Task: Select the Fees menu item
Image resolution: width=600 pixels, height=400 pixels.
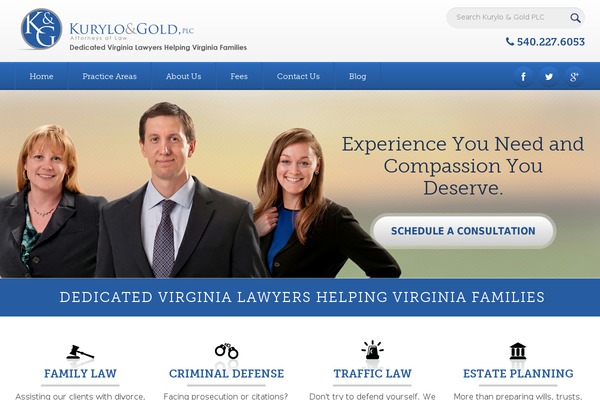Action: point(239,76)
